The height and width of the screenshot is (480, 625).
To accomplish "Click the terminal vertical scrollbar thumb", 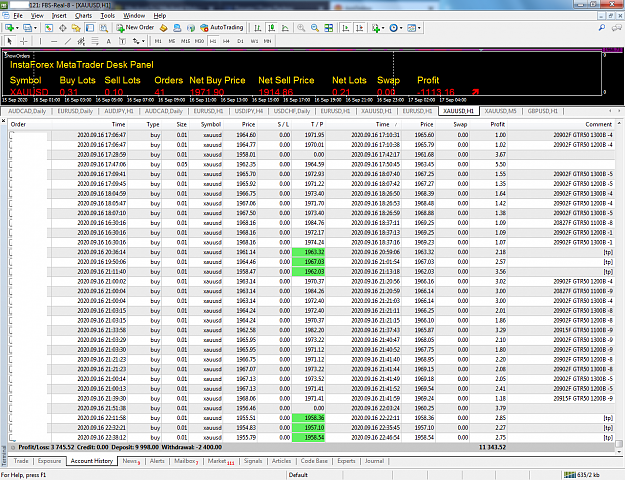I will [x=619, y=443].
